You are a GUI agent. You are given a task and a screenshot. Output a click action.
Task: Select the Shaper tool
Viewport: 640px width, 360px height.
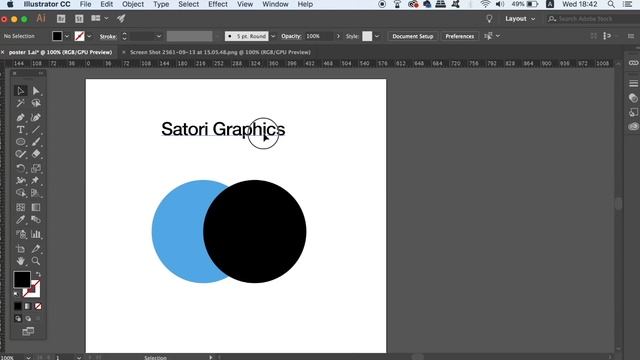coord(20,154)
